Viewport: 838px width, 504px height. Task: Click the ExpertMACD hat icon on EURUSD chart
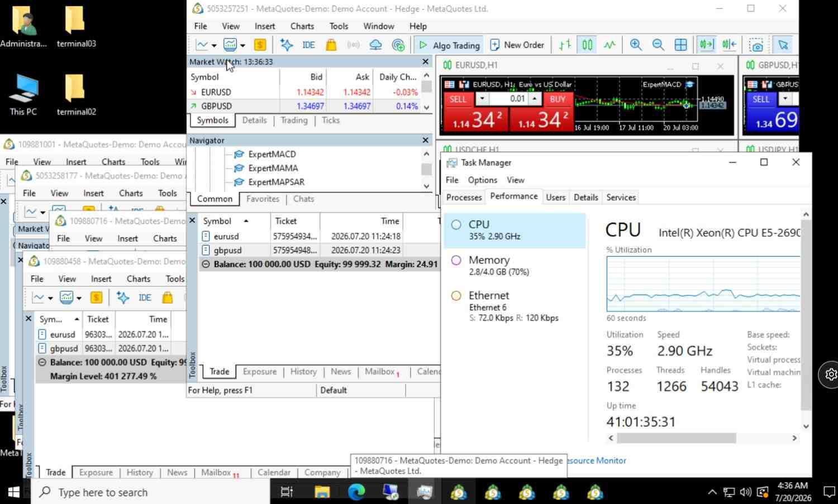(689, 84)
